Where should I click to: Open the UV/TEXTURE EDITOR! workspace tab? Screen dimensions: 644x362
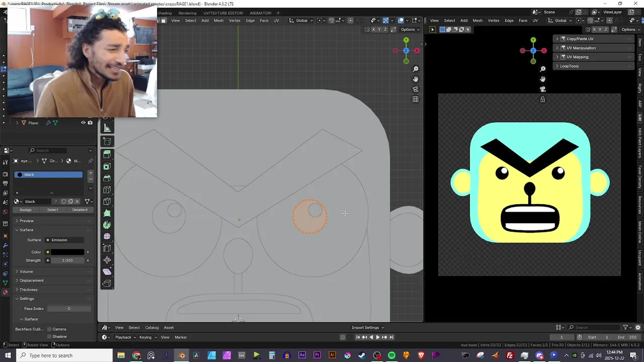click(x=223, y=13)
